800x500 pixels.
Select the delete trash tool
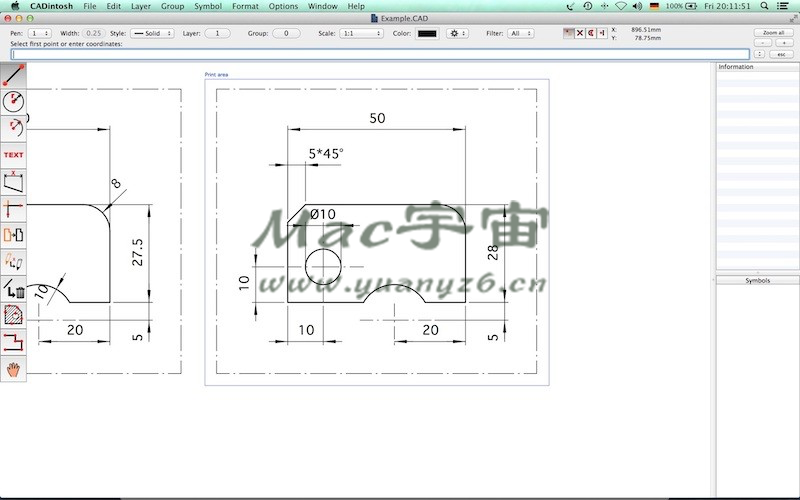pyautogui.click(x=13, y=289)
